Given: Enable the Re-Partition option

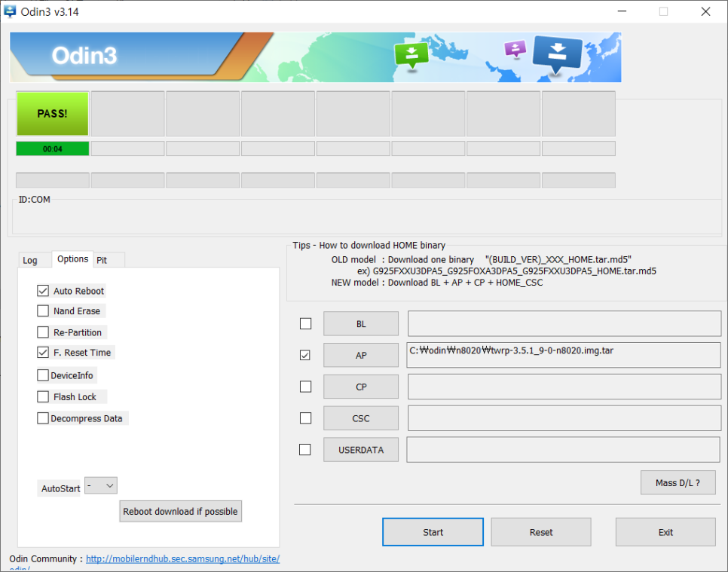Looking at the screenshot, I should [x=43, y=332].
